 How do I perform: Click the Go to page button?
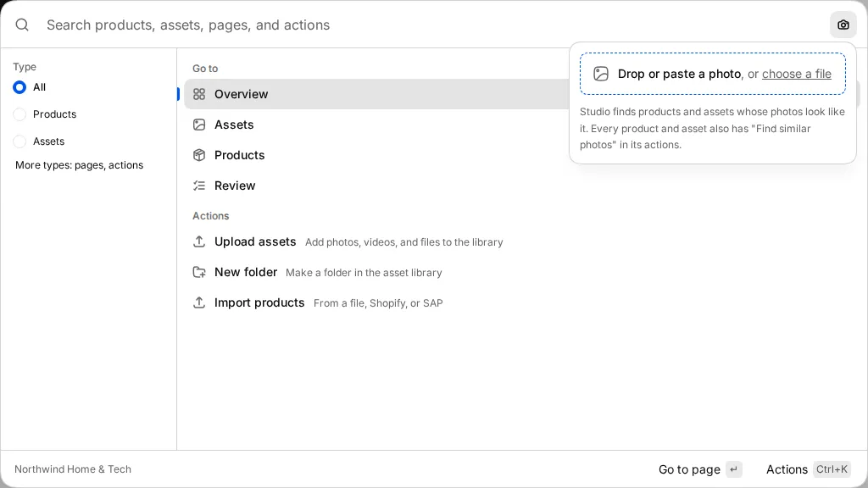coord(700,469)
